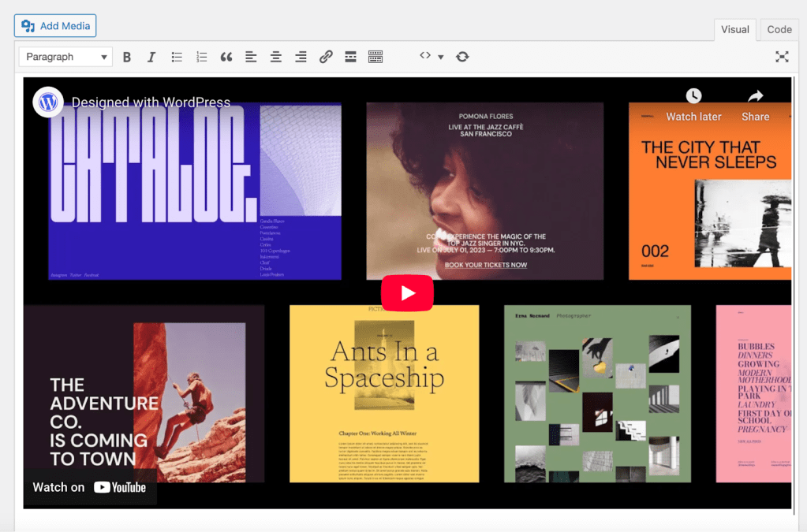Viewport: 807px width, 532px height.
Task: Toggle bold formatting
Action: (x=126, y=56)
